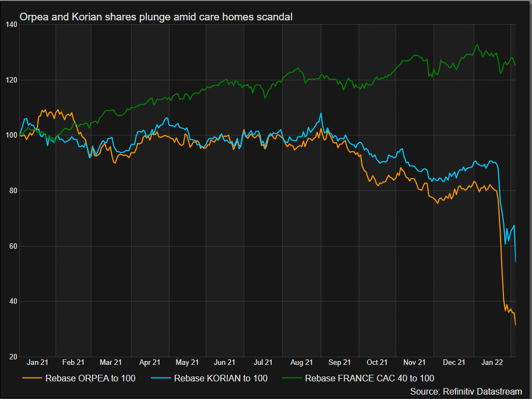This screenshot has width=532, height=399.
Task: Click the 'Source: Refinitiv Datastream' text
Action: click(x=465, y=391)
